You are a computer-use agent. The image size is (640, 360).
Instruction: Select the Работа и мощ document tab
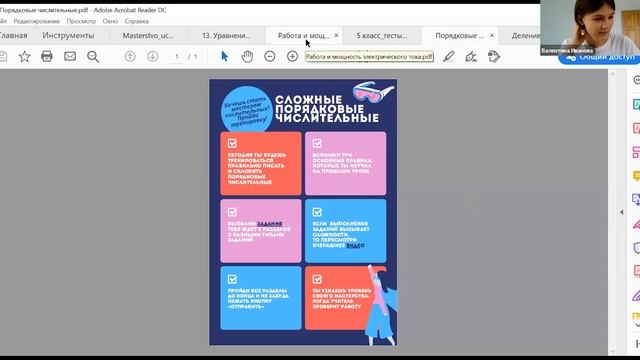point(304,36)
